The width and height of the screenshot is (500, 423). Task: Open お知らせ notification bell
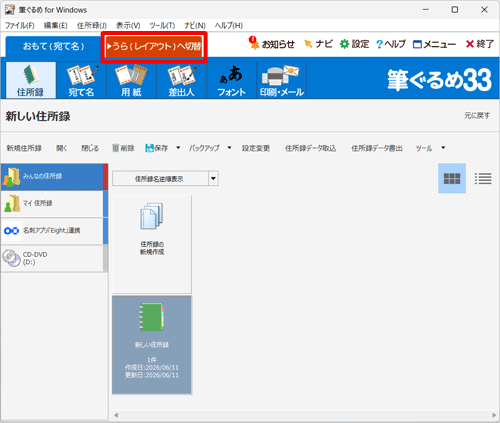point(254,43)
